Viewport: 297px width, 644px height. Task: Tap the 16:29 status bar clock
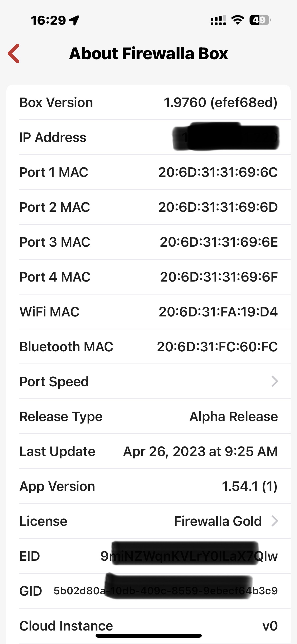pos(48,20)
